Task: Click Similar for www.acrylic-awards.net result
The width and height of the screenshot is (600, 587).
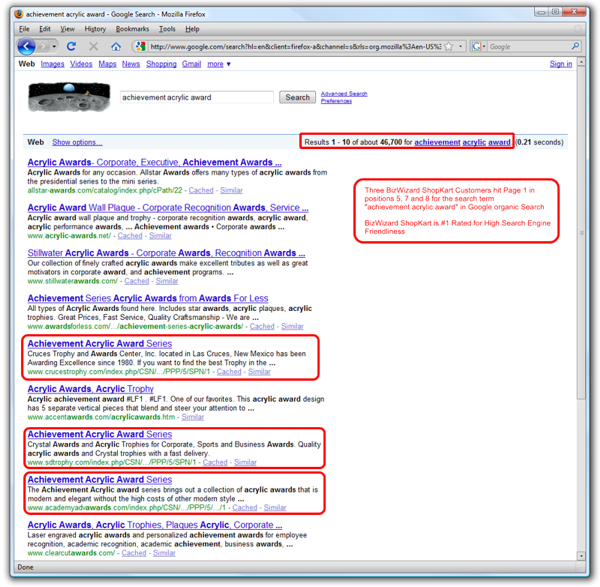Action: (x=160, y=236)
